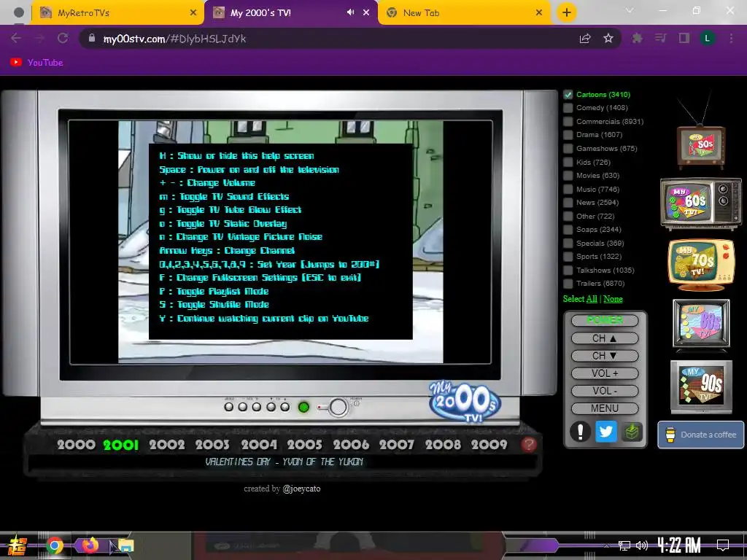The width and height of the screenshot is (747, 560).
Task: Click the round knob on TV front
Action: click(338, 407)
